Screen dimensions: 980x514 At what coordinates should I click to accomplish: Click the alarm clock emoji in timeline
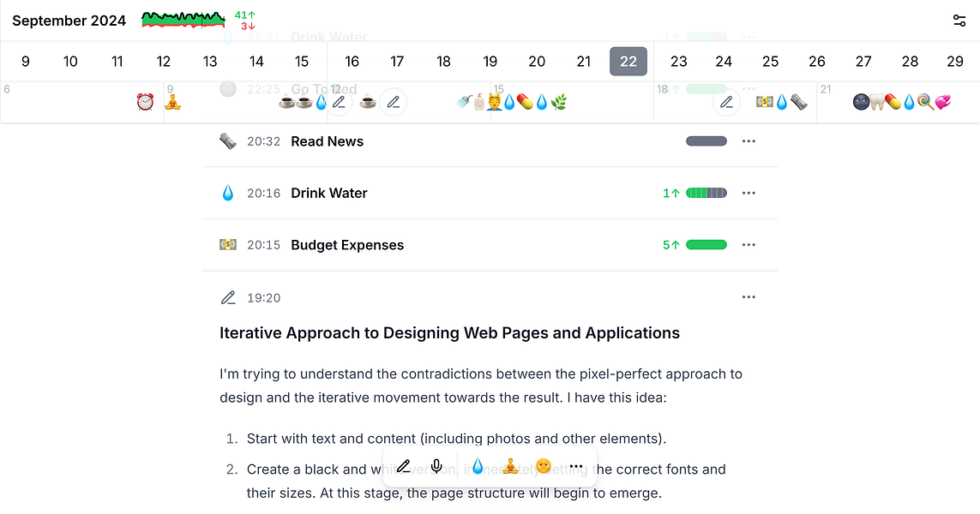point(146,102)
